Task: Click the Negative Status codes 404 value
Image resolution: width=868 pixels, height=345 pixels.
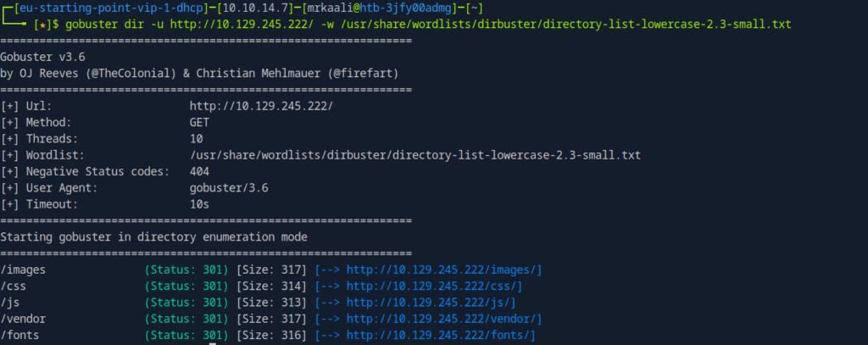Action: click(201, 171)
